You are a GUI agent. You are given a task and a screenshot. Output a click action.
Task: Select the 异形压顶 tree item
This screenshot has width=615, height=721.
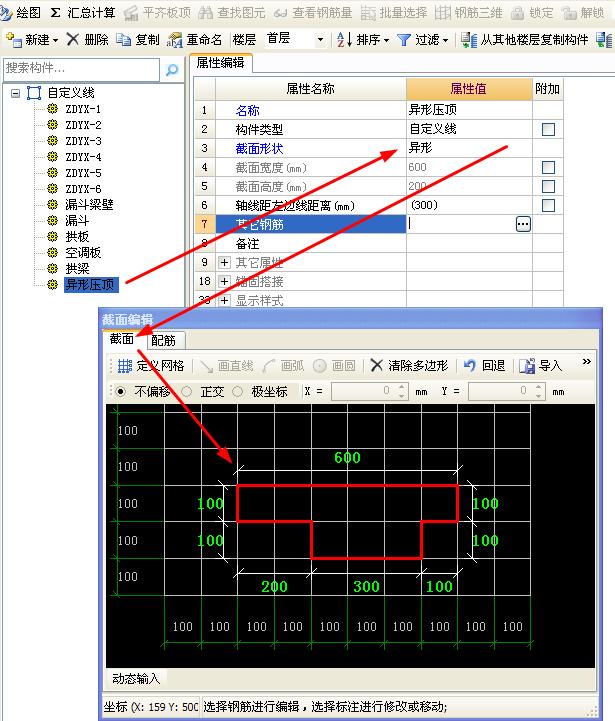[91, 285]
